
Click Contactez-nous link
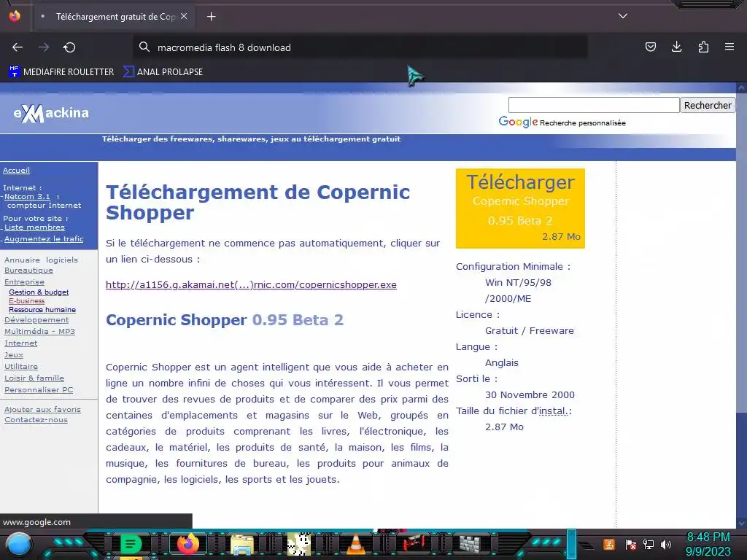tap(36, 420)
